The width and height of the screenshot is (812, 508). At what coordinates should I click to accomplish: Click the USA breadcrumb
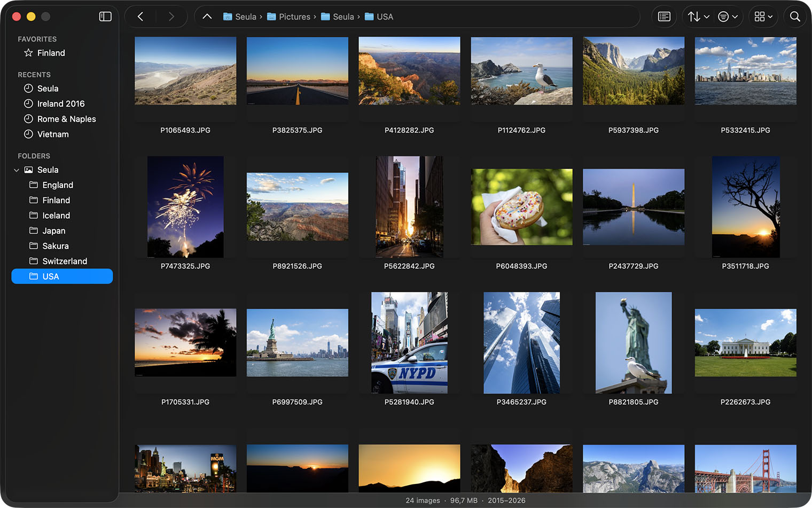379,17
